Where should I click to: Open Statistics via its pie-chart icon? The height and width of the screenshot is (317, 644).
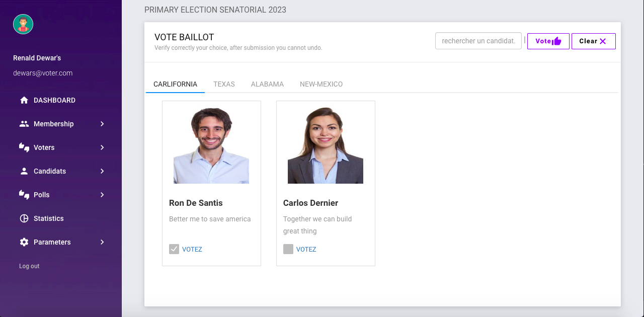[x=24, y=218]
